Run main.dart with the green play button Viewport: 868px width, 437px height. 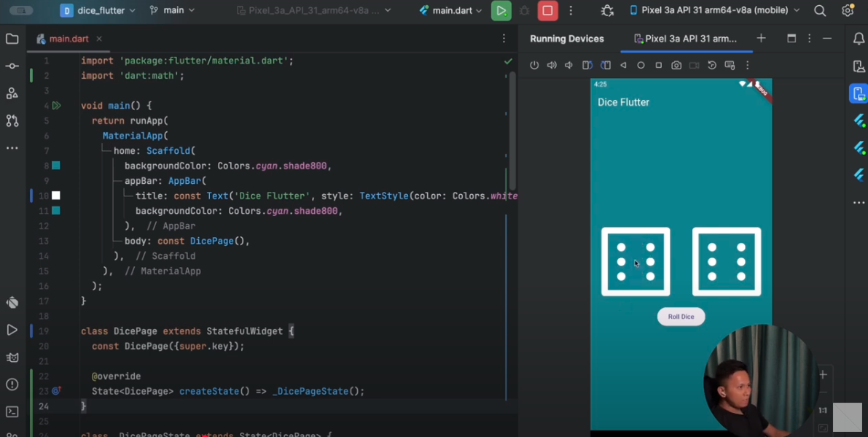tap(501, 10)
